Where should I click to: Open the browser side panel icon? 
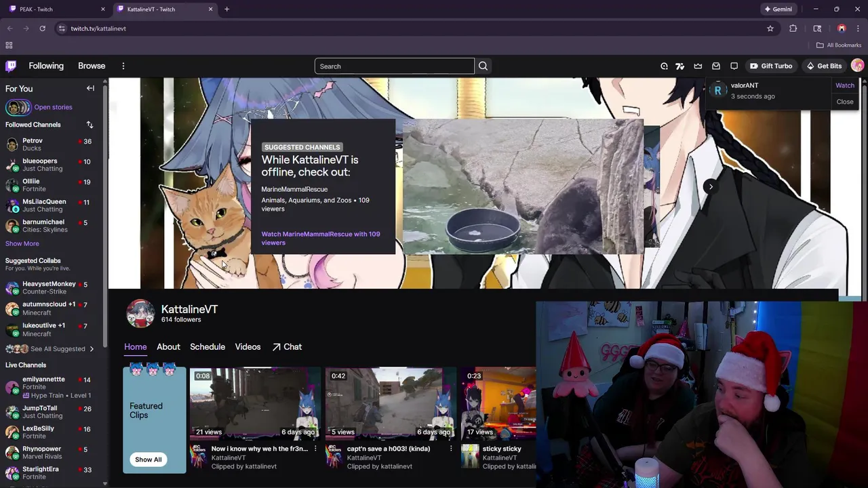click(817, 28)
